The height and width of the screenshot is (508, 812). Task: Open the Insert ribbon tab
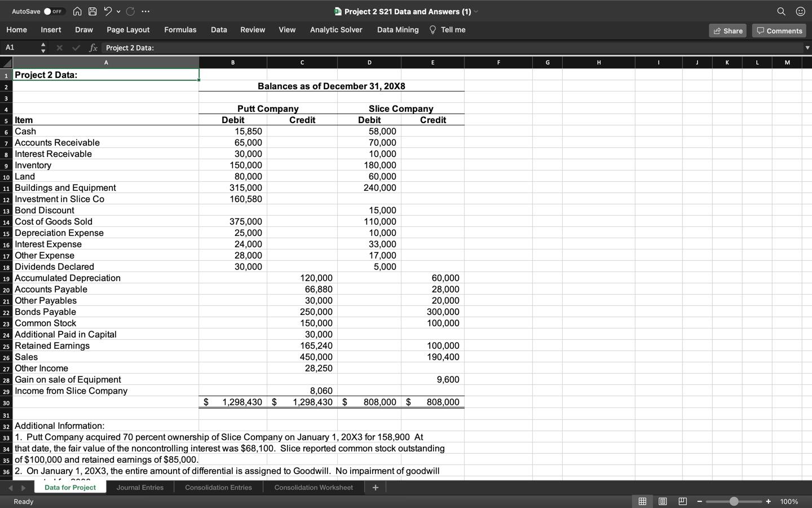tap(51, 30)
